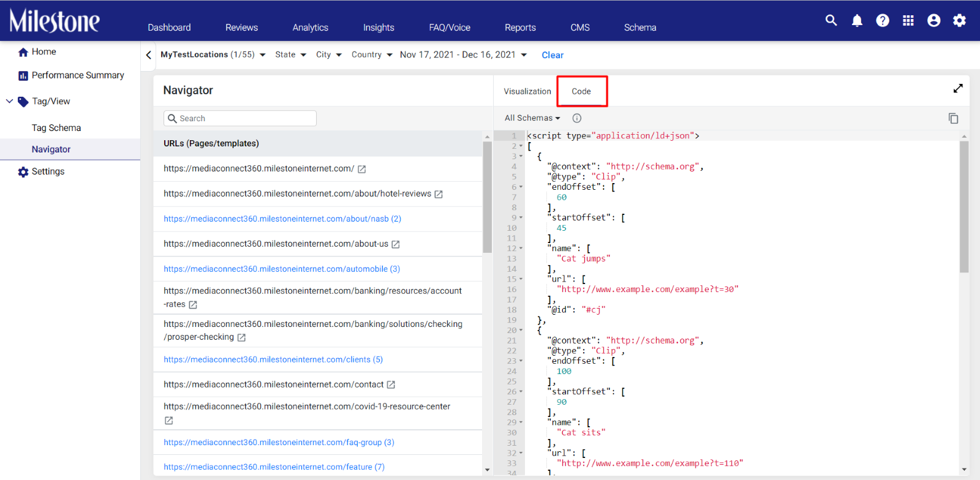
Task: Open covid-19-resource-center external link icon
Action: coord(169,421)
